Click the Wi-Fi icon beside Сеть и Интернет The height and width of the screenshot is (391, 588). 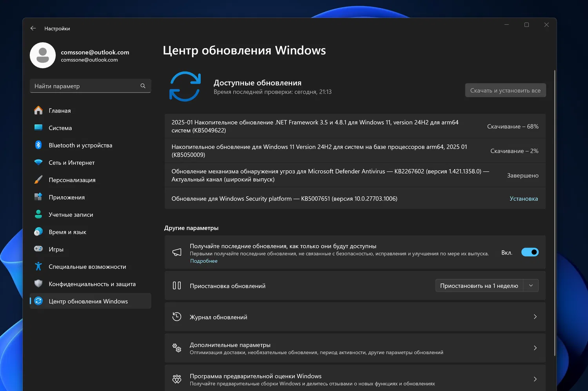click(x=38, y=162)
